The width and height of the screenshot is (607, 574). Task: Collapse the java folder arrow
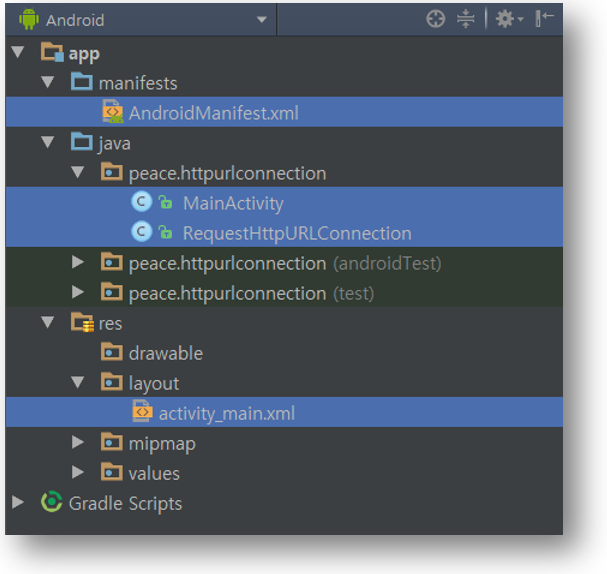coord(48,142)
